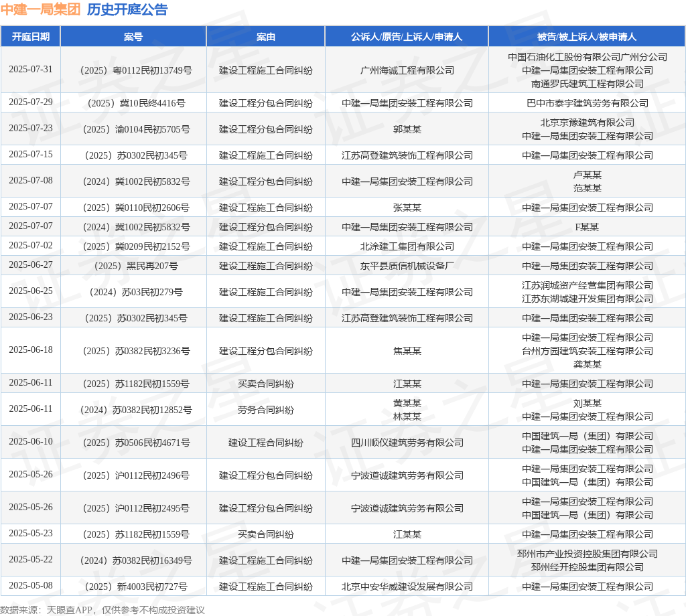Viewport: 686px width, 616px height.
Task: Click defendant 江苏润城资产经营集团有限公司
Action: (x=587, y=285)
